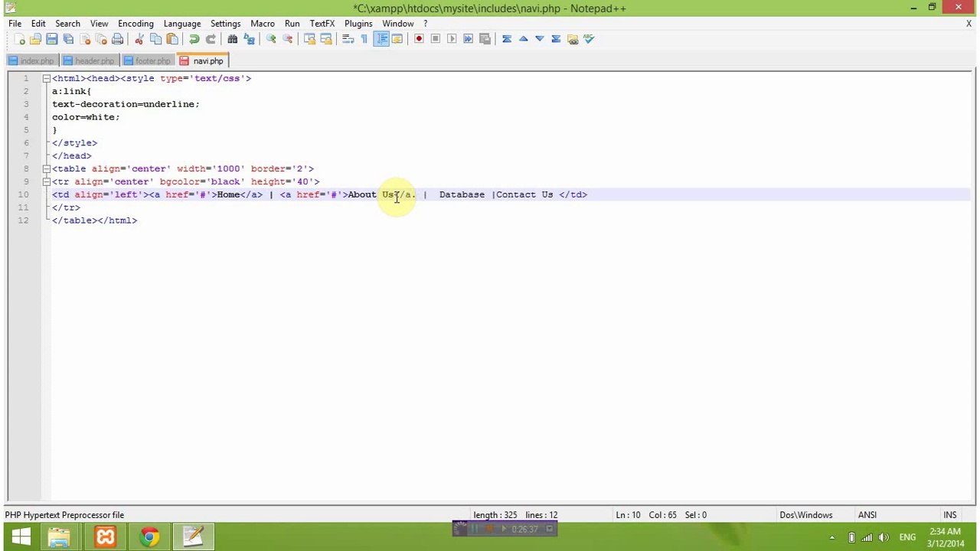Click the volume icon in system tray
This screenshot has height=551, width=980.
point(883,537)
